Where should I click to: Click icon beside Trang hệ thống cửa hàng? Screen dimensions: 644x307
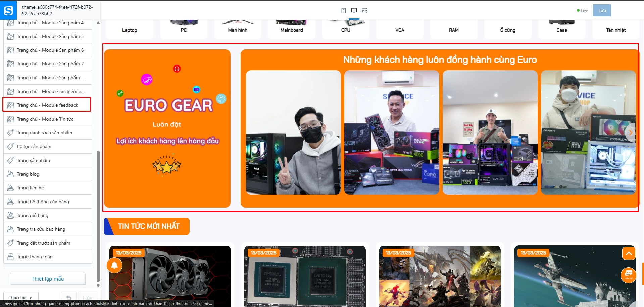tap(10, 202)
